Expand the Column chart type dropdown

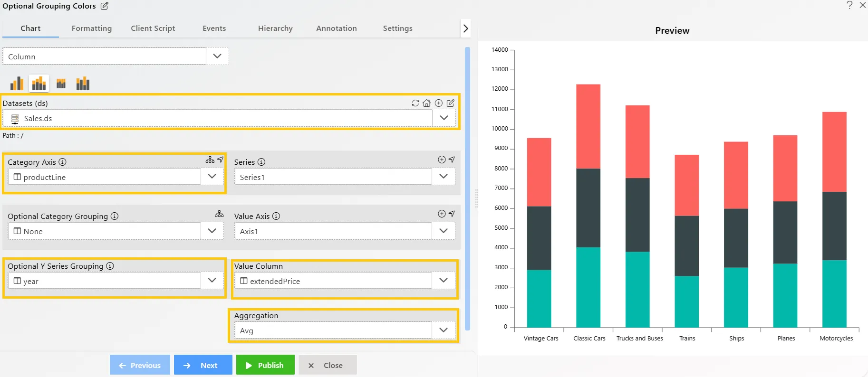coord(217,56)
